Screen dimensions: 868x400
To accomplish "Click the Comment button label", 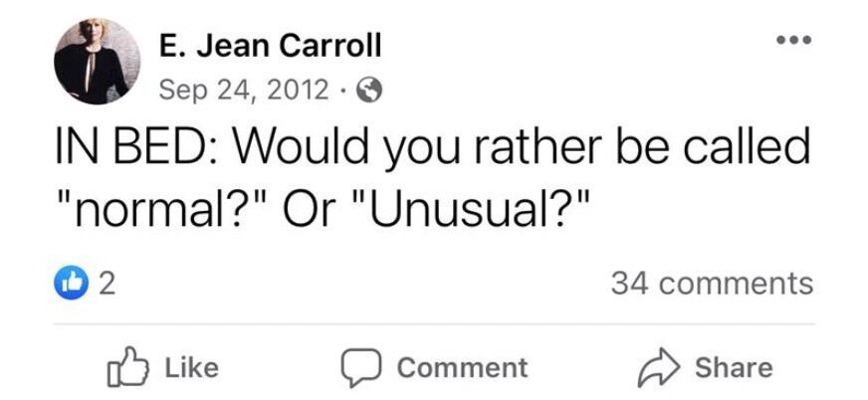I will (x=462, y=368).
